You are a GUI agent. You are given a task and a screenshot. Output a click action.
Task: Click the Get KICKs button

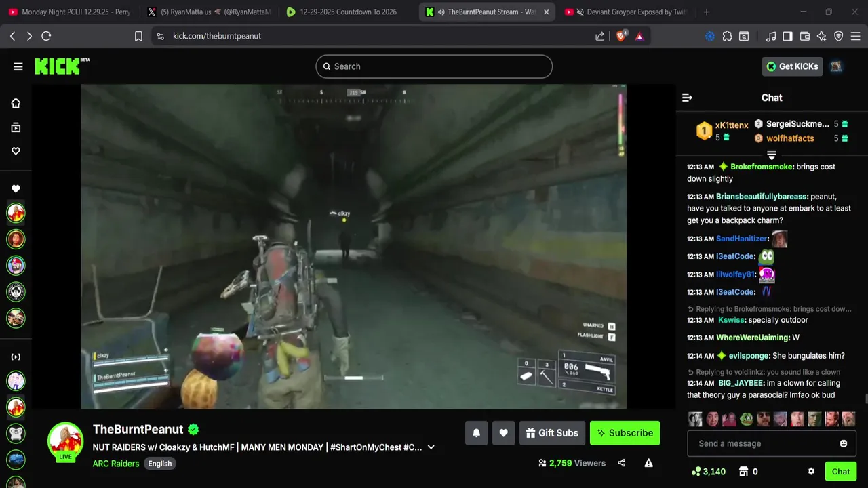(x=792, y=66)
